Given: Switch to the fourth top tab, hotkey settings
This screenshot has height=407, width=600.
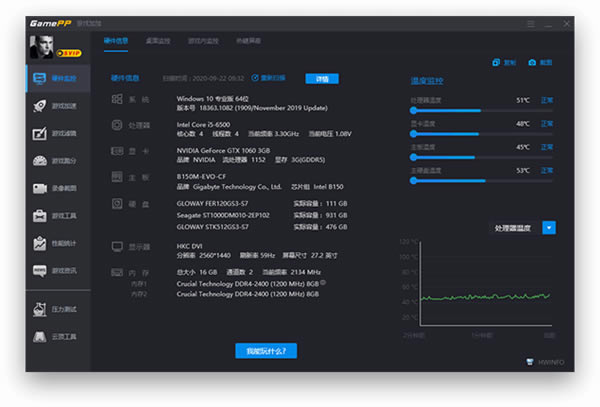Looking at the screenshot, I should click(248, 41).
